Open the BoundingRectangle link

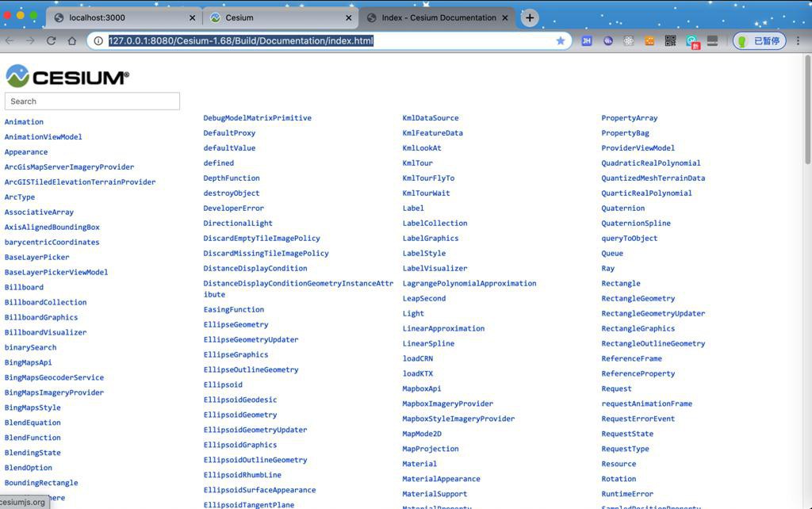coord(41,483)
